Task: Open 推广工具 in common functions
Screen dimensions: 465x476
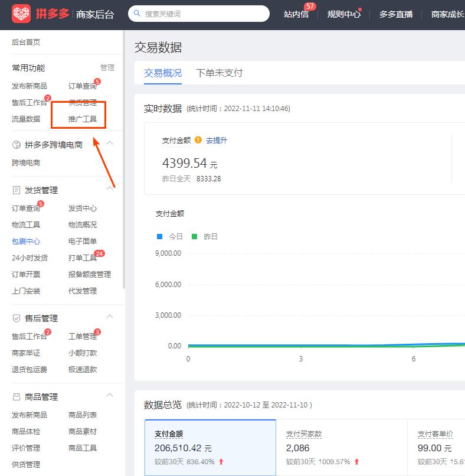Action: pyautogui.click(x=83, y=119)
